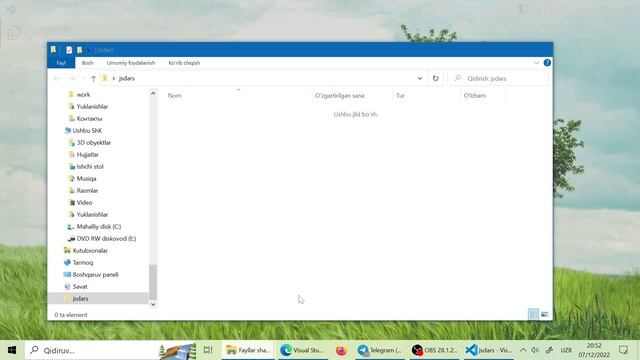Open Musiqa in navigation pane

pos(86,179)
